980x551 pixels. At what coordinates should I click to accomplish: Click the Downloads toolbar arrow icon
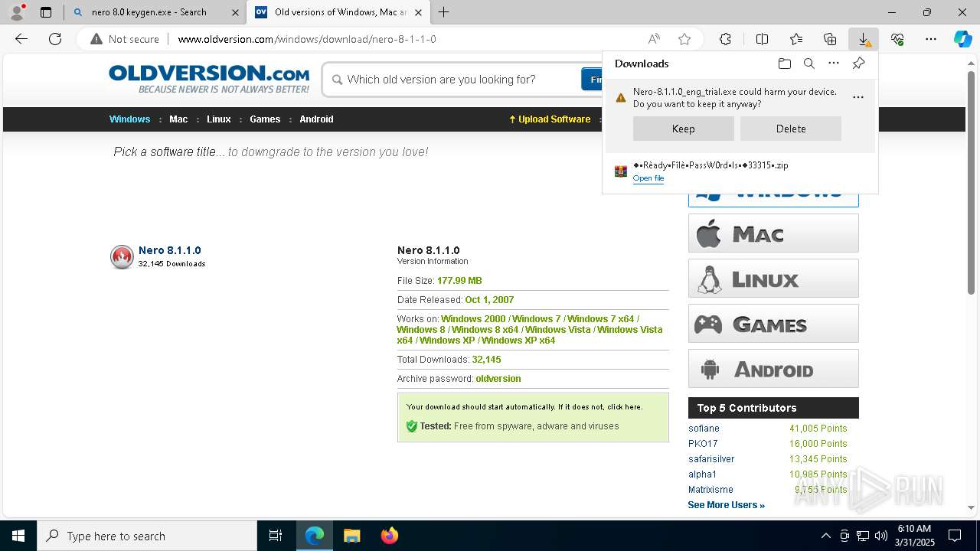click(x=864, y=39)
